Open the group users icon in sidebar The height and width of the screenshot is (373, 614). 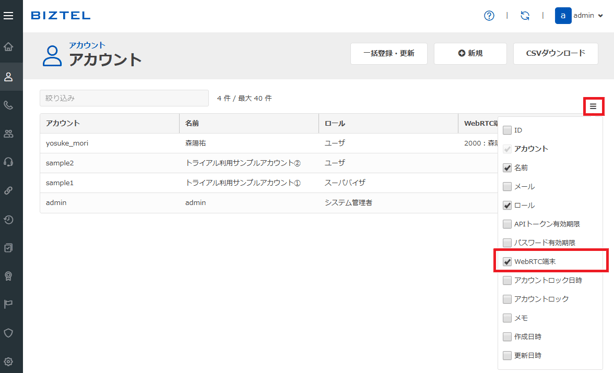coord(8,134)
